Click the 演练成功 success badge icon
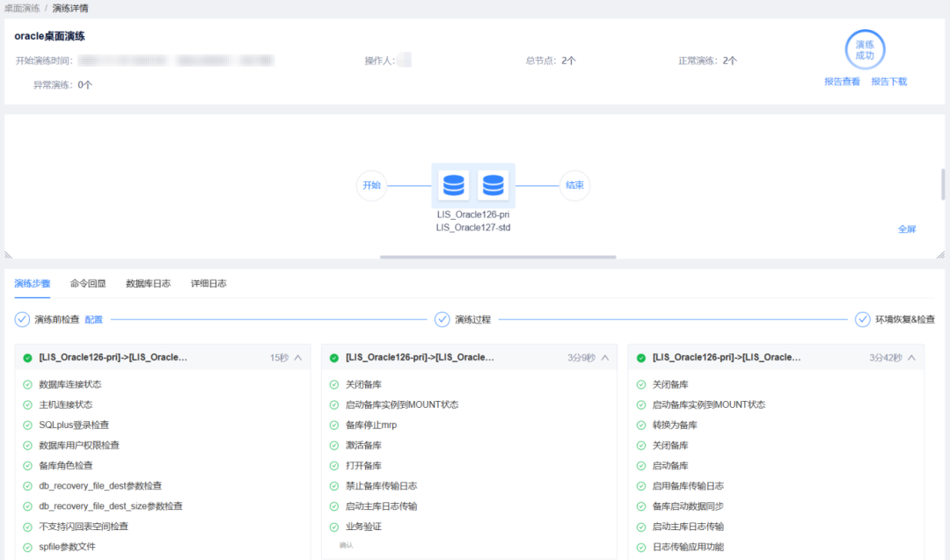 coord(865,49)
